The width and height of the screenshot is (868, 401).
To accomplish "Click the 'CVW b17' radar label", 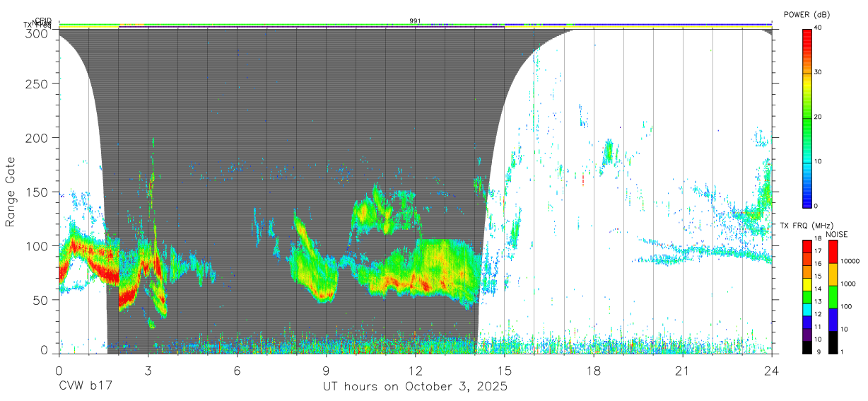I will pos(85,387).
